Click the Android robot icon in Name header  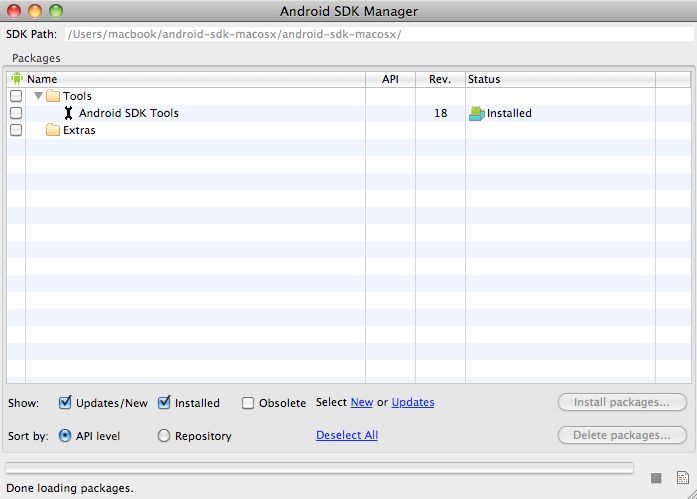pyautogui.click(x=17, y=79)
